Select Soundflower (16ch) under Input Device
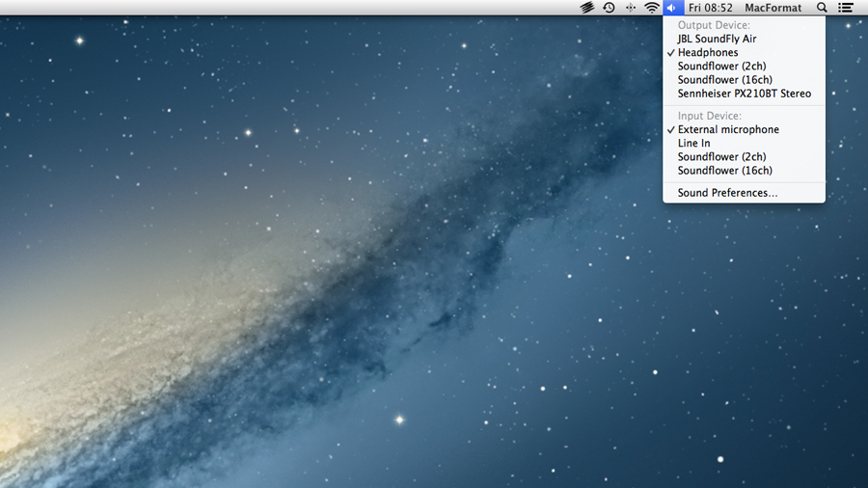The height and width of the screenshot is (488, 868). 744,171
